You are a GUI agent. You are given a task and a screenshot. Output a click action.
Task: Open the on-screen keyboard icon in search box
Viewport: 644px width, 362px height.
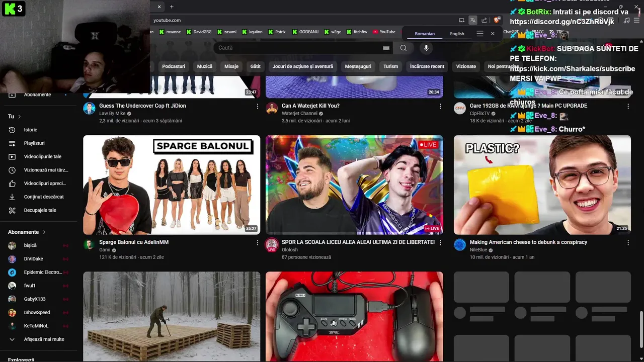tap(386, 48)
